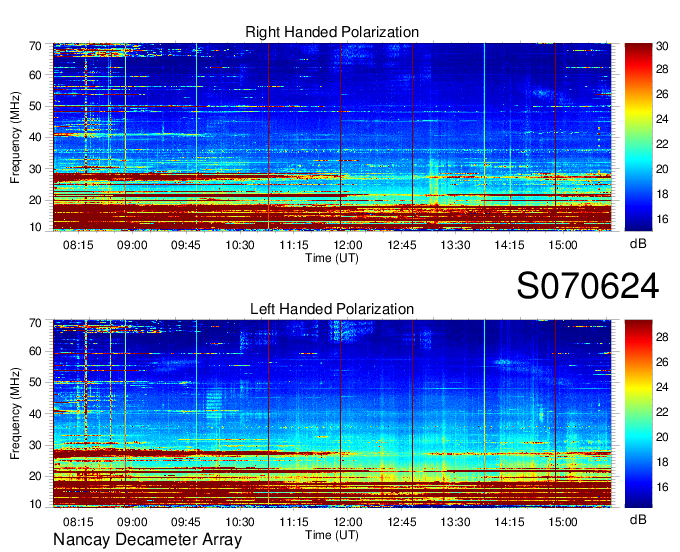Click the "11:15" tick under left-handed plot
Viewport: 680px width, 552px height.
(x=294, y=522)
